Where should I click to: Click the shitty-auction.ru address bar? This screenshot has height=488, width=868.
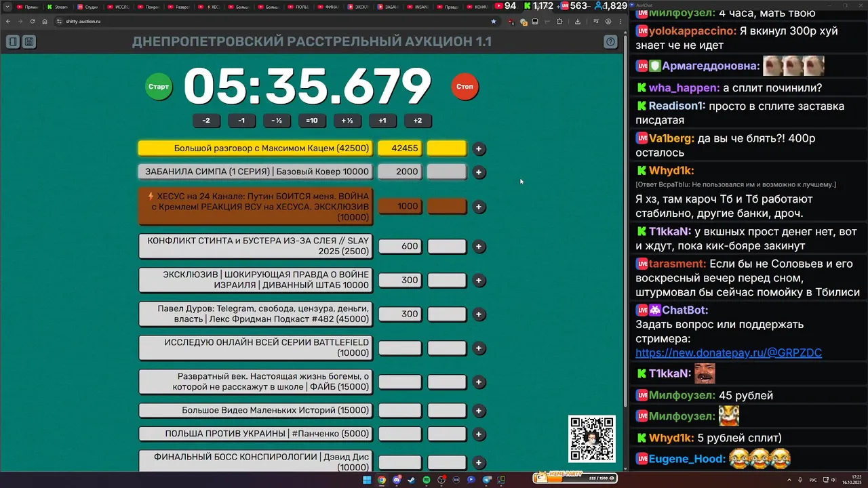pos(275,22)
